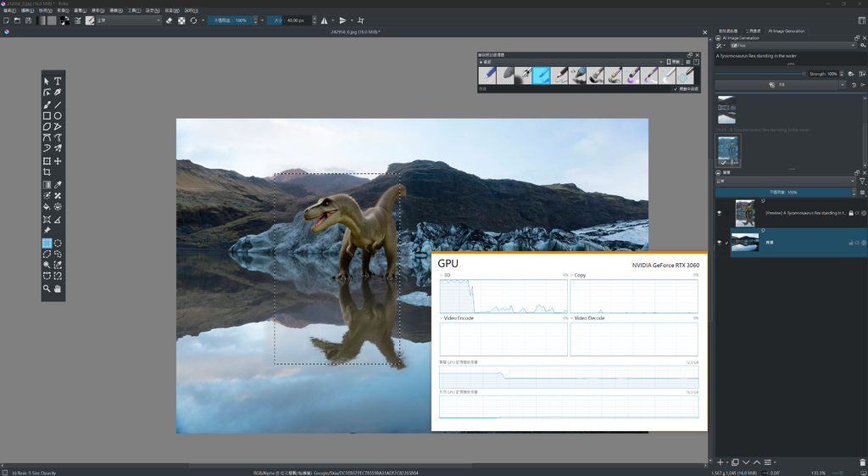Click horizontal mirror tool icon
This screenshot has height=476, width=868.
click(325, 20)
